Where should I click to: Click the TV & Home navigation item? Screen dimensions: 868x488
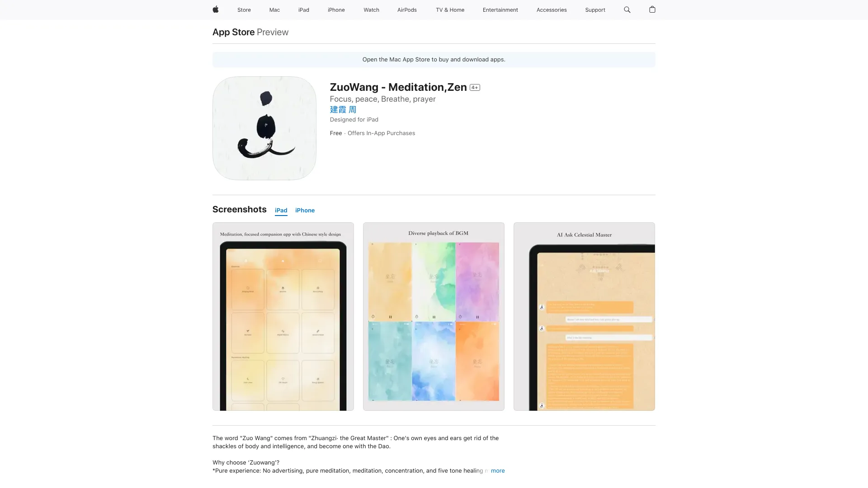449,9
